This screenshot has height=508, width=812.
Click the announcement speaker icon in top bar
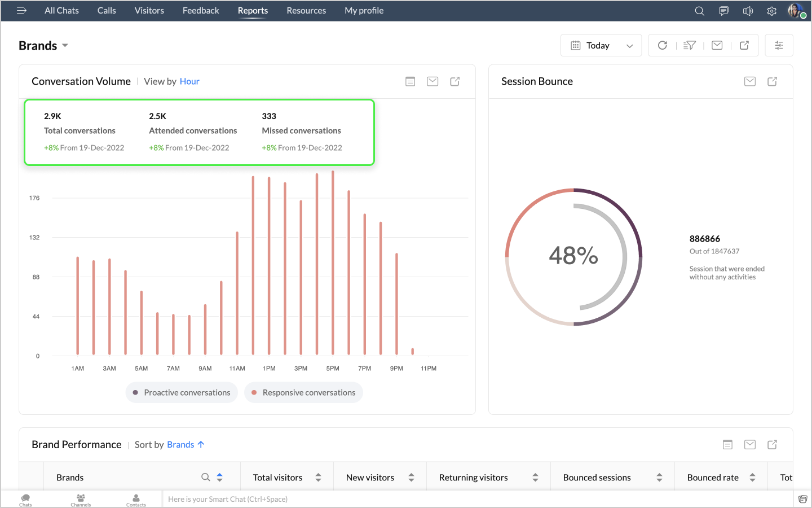tap(748, 11)
